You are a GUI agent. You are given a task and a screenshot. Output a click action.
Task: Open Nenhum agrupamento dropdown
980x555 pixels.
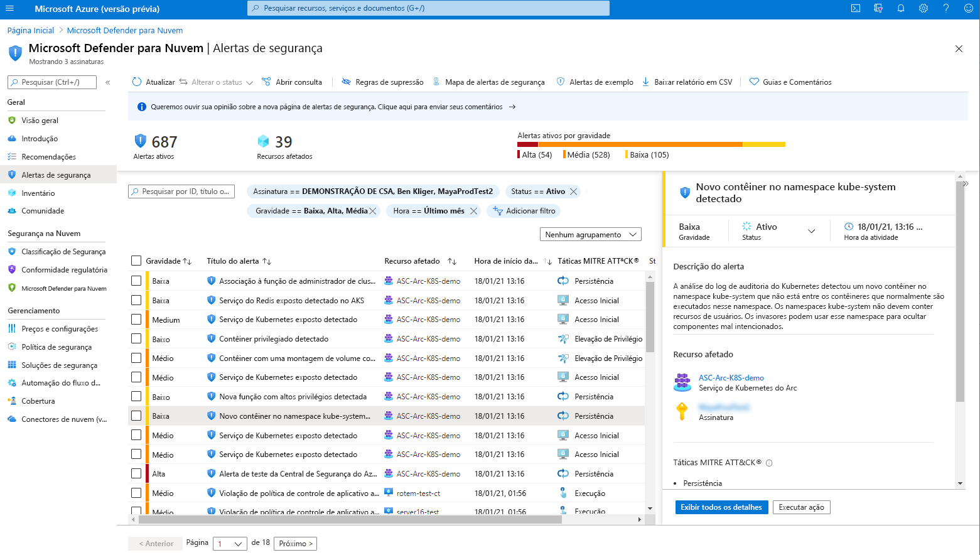pos(590,234)
